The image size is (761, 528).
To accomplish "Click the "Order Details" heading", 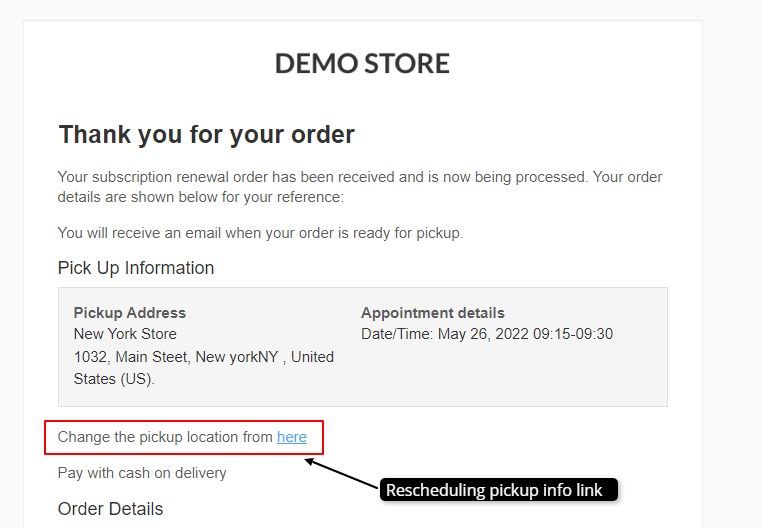I will [110, 509].
